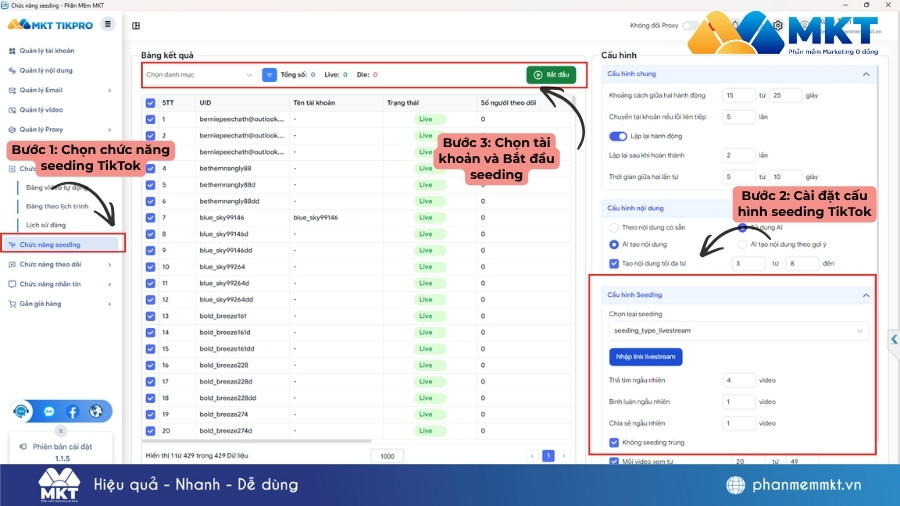Expand the side panel blue arrow tab
The width and height of the screenshot is (900, 506).
pyautogui.click(x=894, y=340)
